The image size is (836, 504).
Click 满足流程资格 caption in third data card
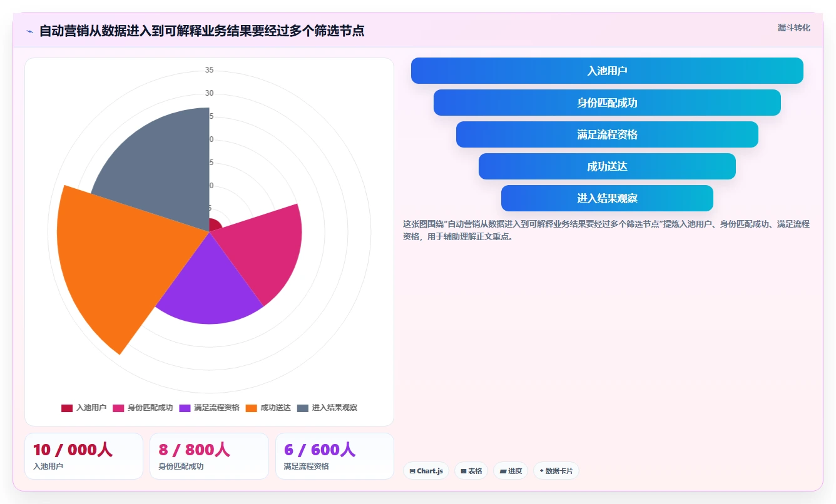[307, 466]
